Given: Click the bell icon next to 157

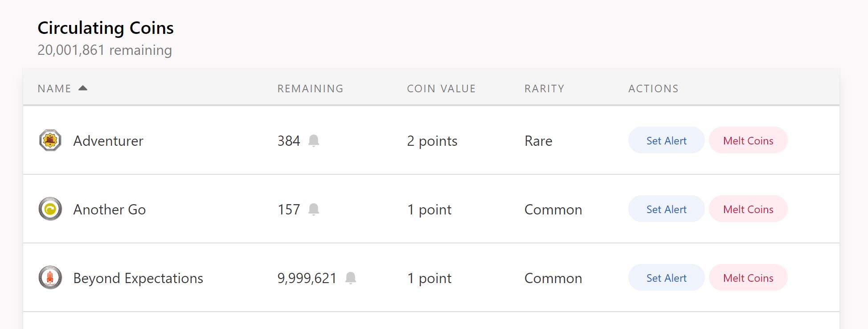Looking at the screenshot, I should [x=314, y=210].
